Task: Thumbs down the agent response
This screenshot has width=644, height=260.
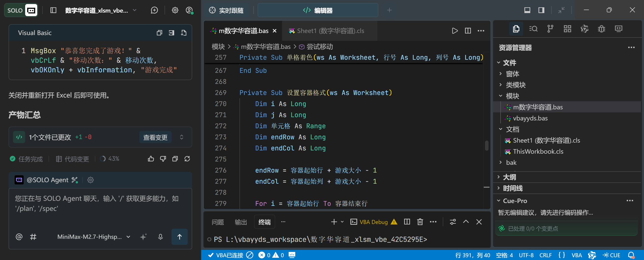Action: [x=163, y=159]
